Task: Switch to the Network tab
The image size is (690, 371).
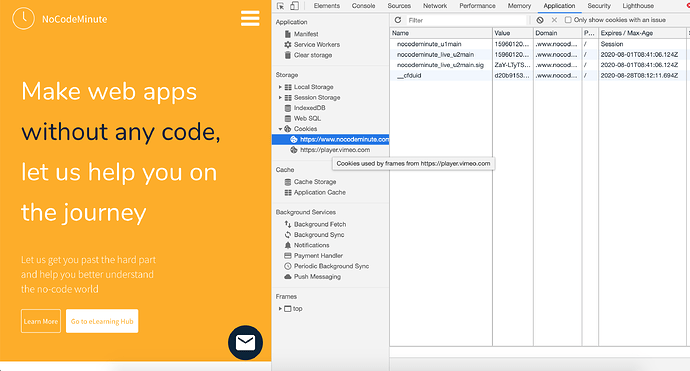Action: [x=435, y=6]
